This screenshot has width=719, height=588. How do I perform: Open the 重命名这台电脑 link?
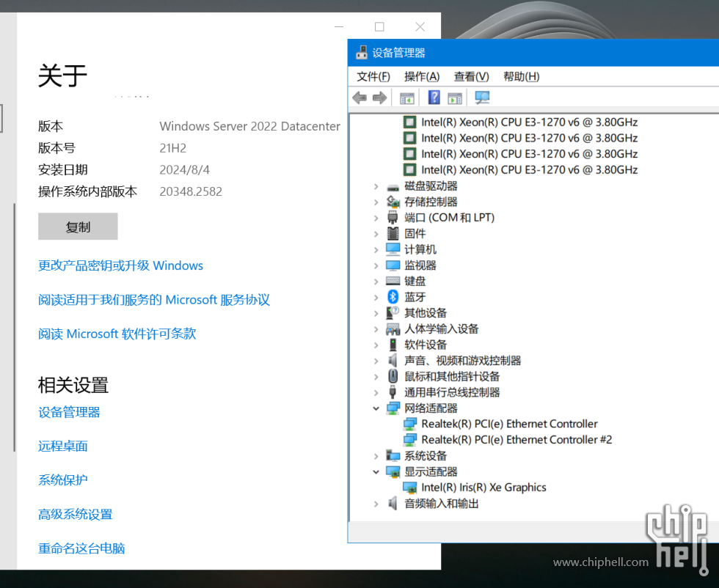coord(81,548)
